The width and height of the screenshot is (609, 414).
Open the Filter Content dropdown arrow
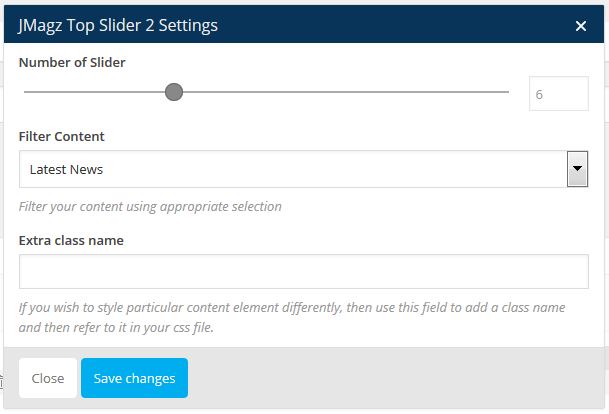tap(577, 169)
